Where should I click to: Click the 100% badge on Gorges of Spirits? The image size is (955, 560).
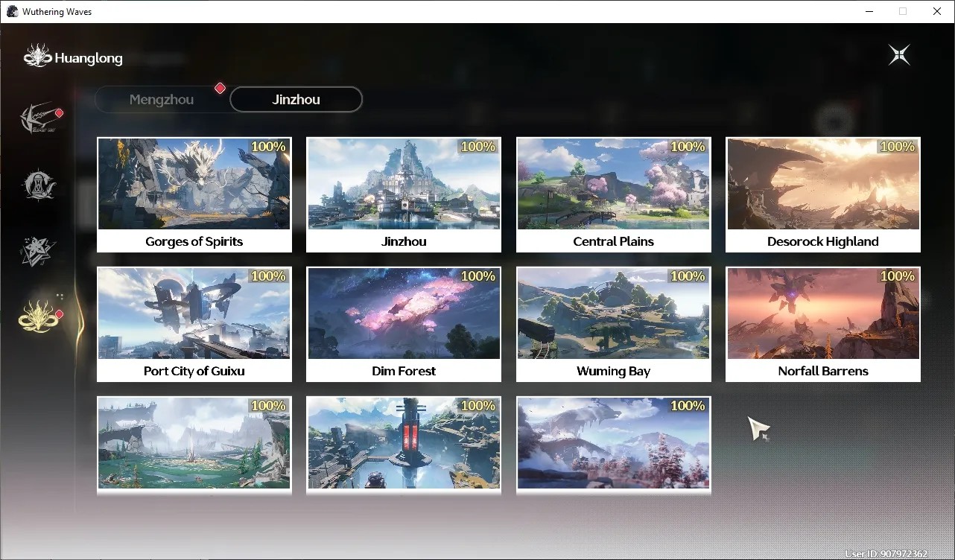coord(269,147)
